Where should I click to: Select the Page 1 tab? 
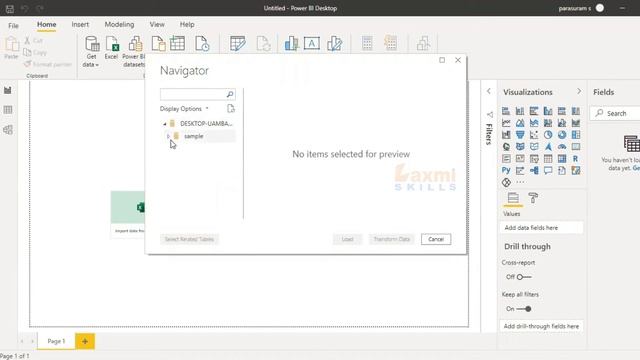tap(56, 341)
